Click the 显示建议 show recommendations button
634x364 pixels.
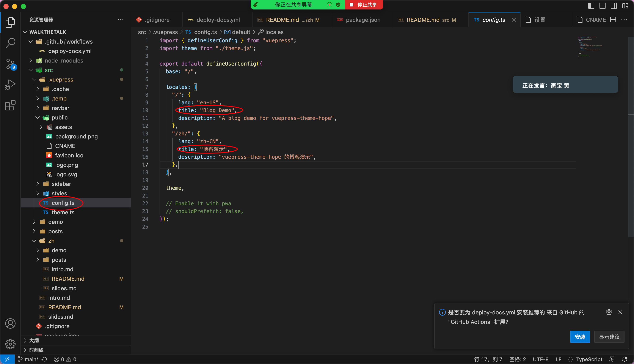point(609,337)
